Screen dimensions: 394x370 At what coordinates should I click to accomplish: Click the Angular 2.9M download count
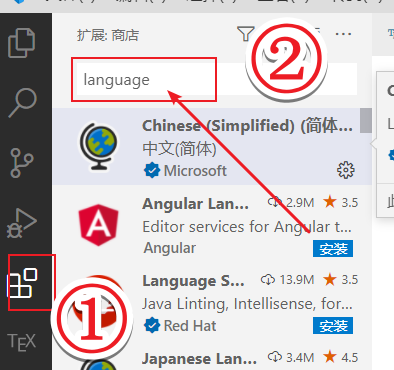coord(291,202)
